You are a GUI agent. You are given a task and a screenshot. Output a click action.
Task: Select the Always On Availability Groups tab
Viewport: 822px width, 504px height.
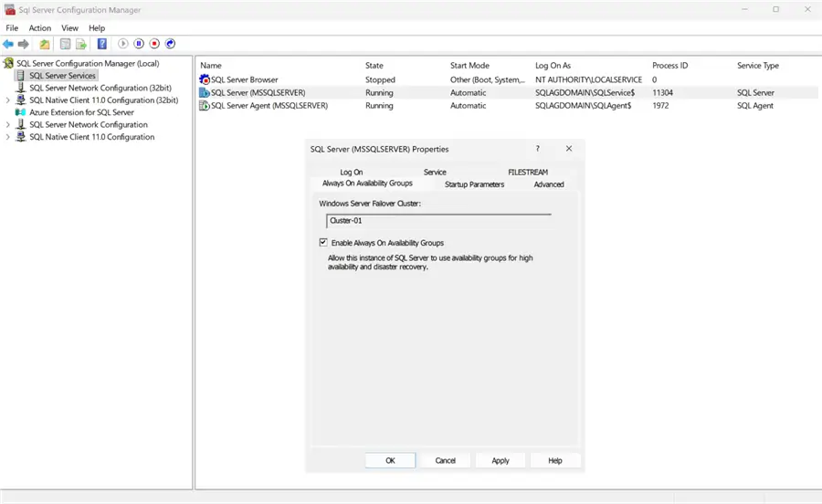point(367,184)
